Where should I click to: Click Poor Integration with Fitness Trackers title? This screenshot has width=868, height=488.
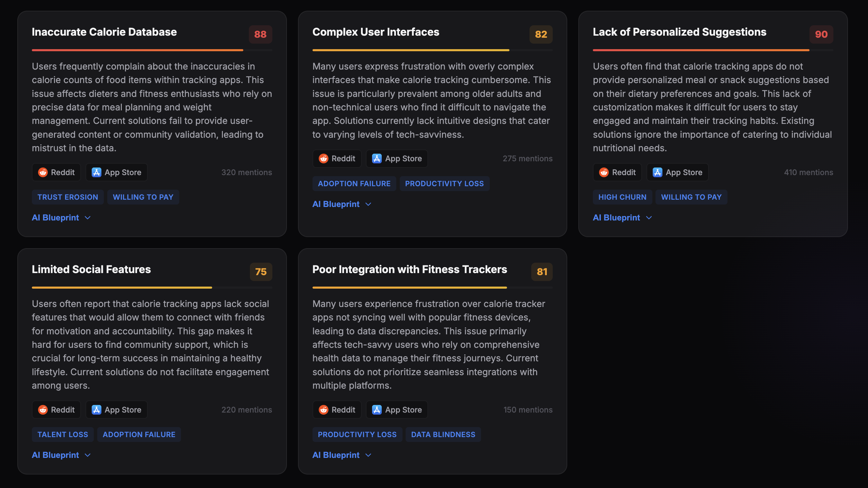coord(409,269)
